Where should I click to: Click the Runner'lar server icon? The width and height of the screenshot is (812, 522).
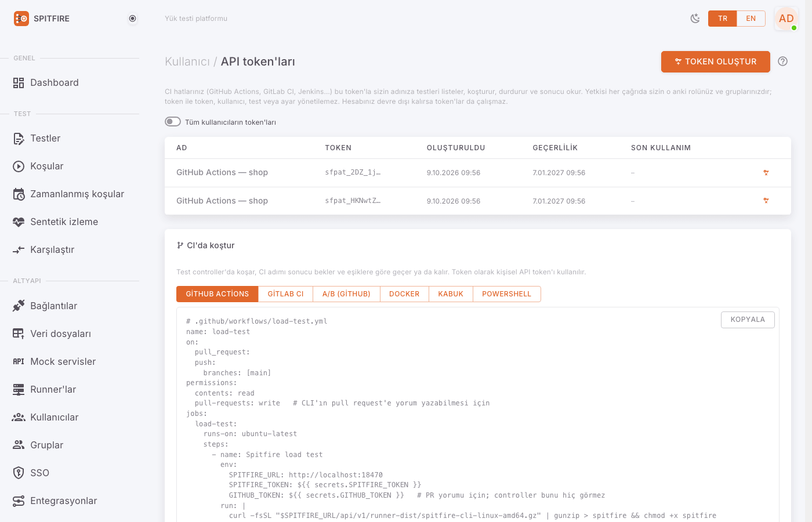[x=19, y=389]
